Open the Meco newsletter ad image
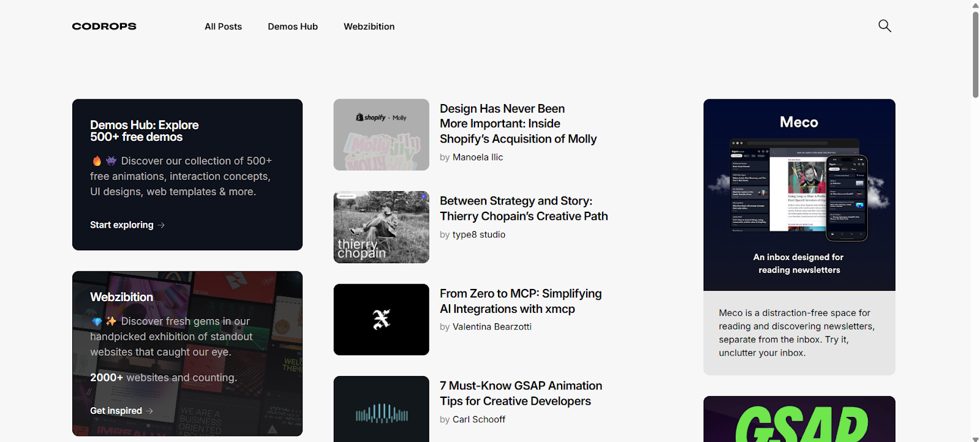This screenshot has height=442, width=980. (799, 195)
